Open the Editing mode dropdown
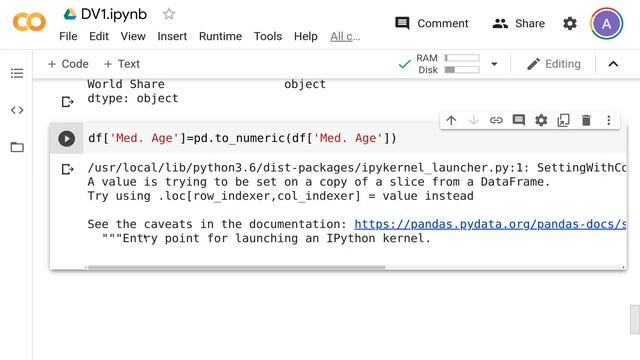640x360 pixels. tap(553, 64)
